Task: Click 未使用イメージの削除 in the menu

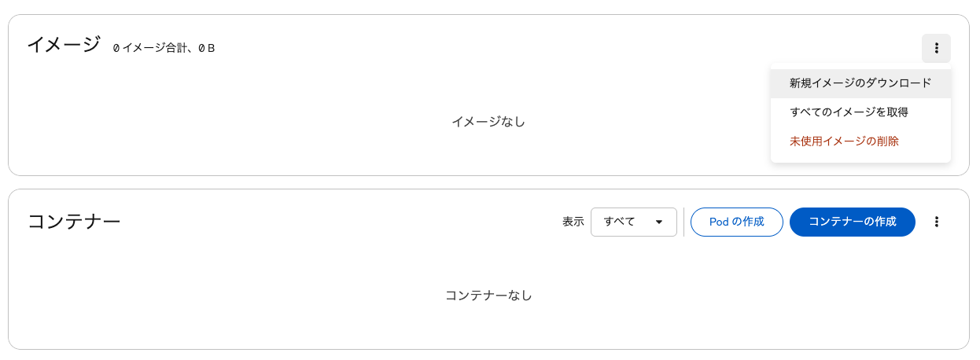Action: pyautogui.click(x=844, y=141)
